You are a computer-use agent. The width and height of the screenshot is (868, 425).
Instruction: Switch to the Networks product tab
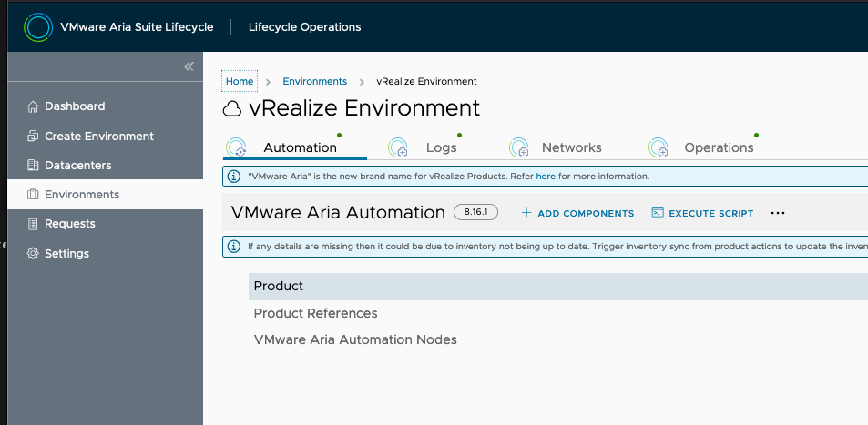pyautogui.click(x=571, y=147)
